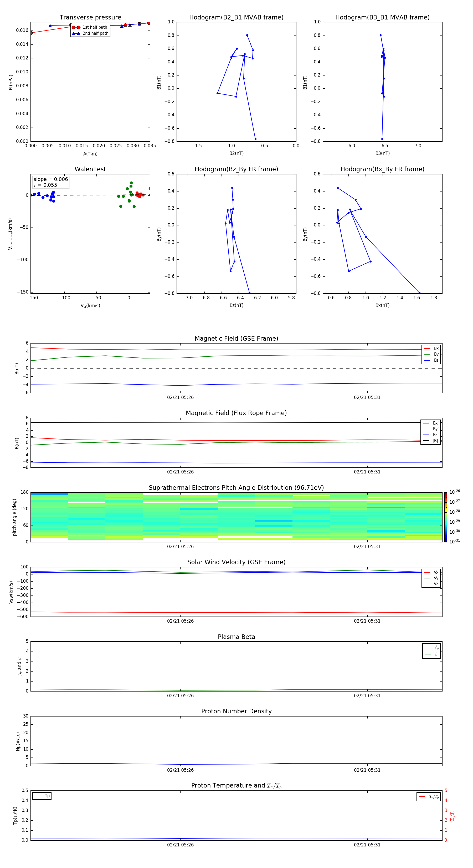Click the 'Magnetic Field (GSE Frame)' title
473x868 pixels.
pyautogui.click(x=236, y=339)
